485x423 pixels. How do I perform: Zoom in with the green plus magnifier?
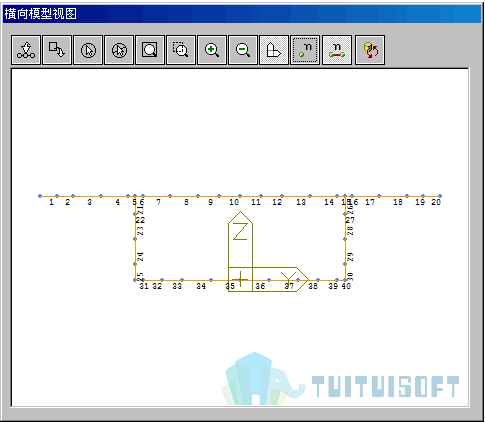[212, 50]
